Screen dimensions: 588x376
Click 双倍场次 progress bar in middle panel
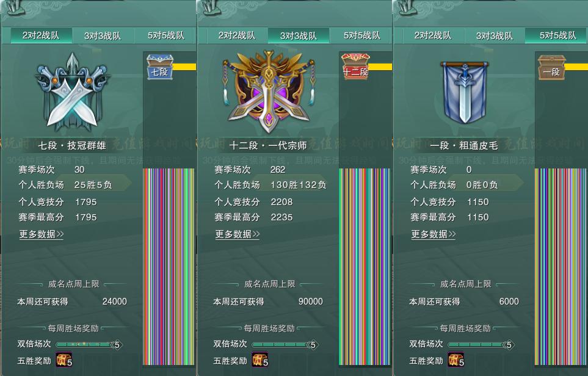click(x=285, y=344)
